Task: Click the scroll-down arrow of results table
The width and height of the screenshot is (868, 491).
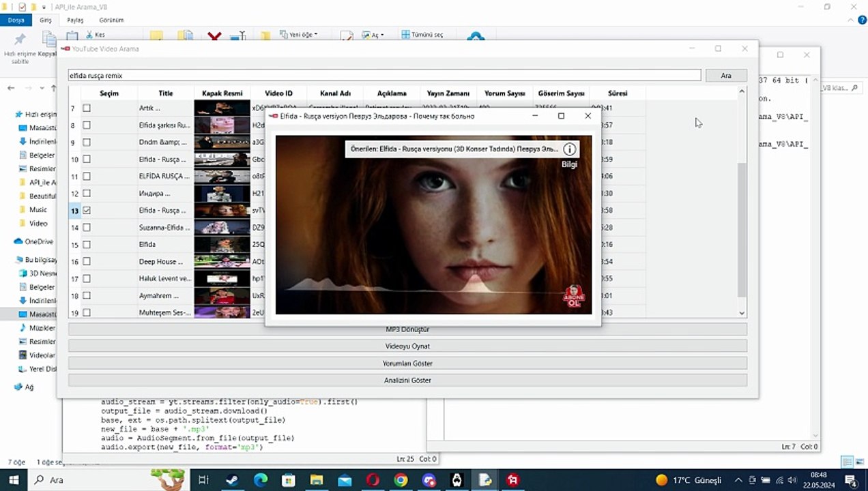Action: (742, 313)
